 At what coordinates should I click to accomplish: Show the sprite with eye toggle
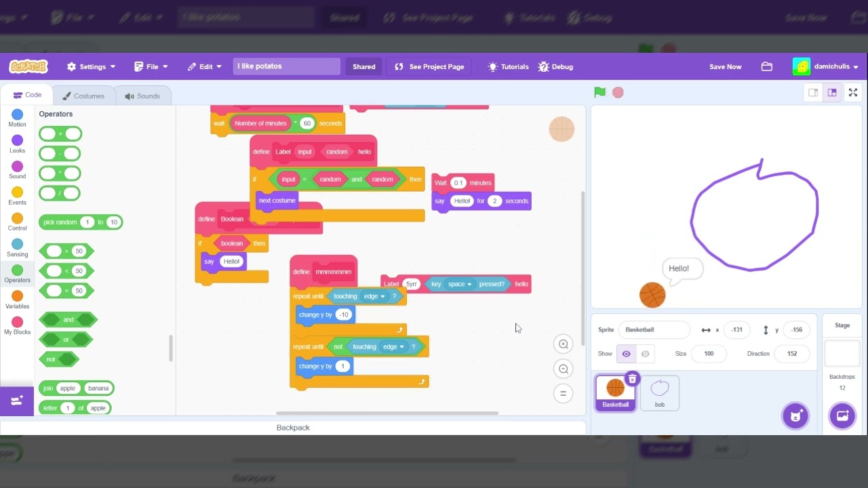[x=626, y=354]
